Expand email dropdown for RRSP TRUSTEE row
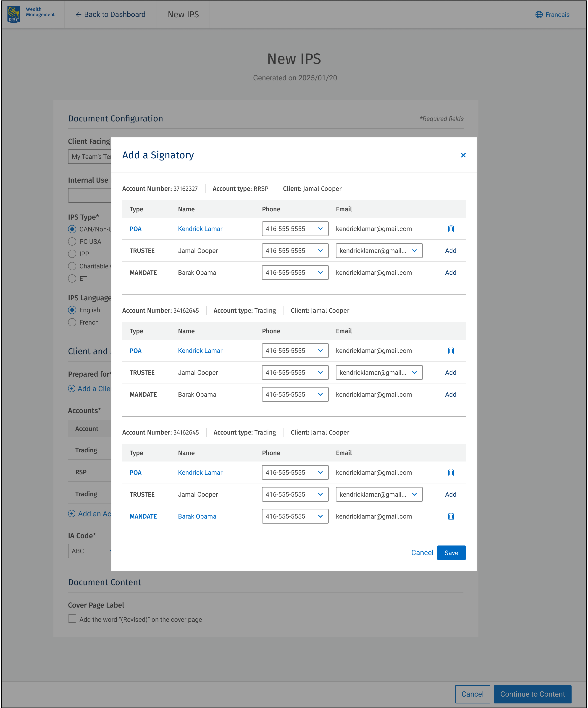Viewport: 588px width, 708px height. (x=379, y=251)
